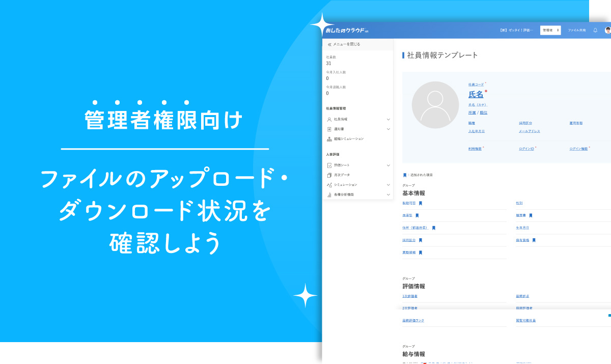Click the ログインID link

pos(526,149)
